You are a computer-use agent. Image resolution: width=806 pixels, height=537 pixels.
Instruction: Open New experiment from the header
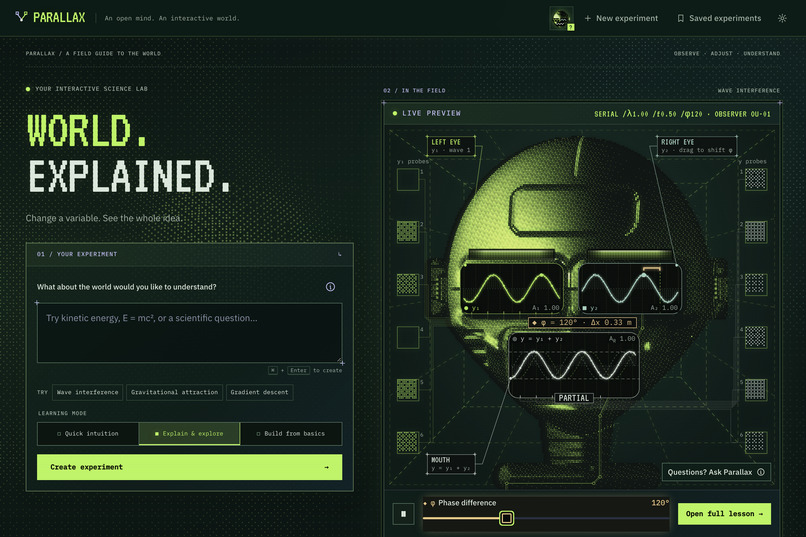tap(621, 18)
